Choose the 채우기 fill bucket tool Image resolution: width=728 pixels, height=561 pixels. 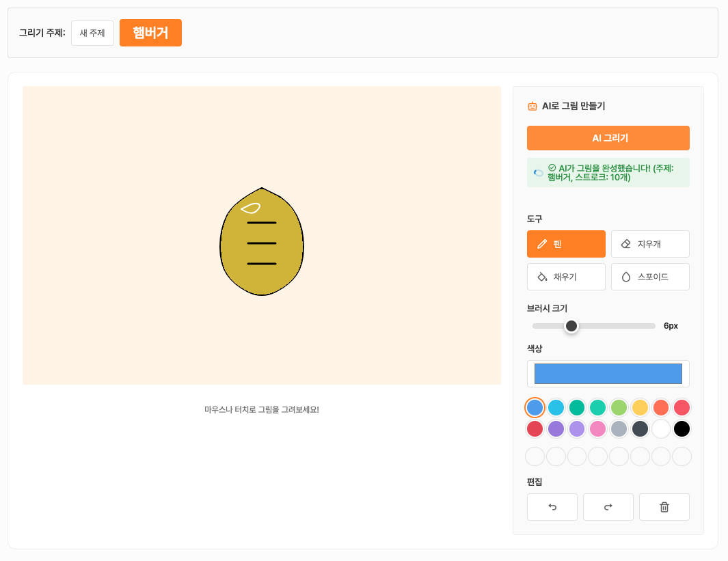point(566,277)
